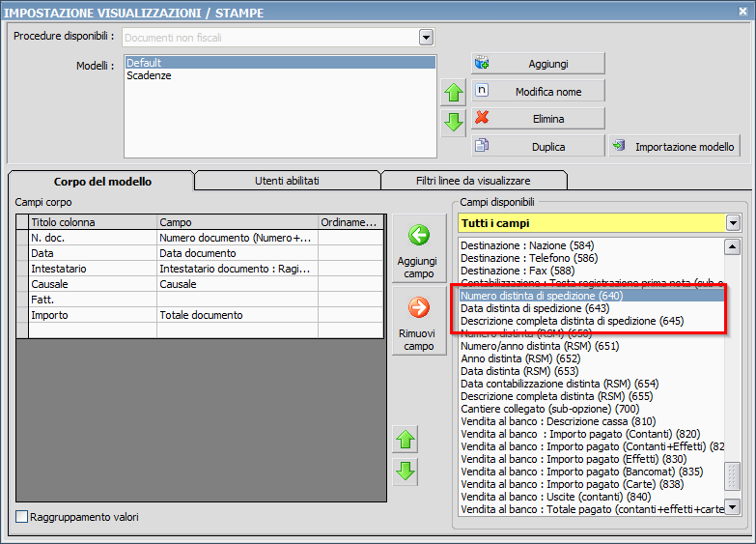This screenshot has width=756, height=544.
Task: Select the Importo title column cell
Action: [x=93, y=315]
